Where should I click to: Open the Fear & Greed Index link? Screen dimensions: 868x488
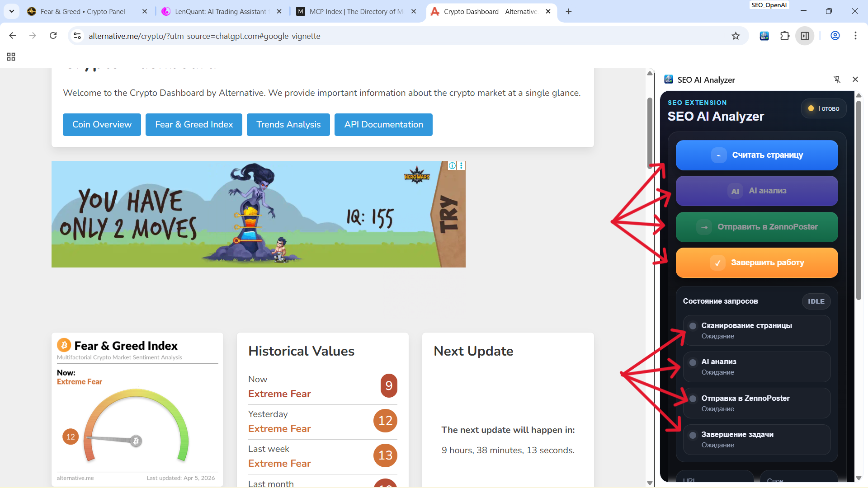pos(193,125)
